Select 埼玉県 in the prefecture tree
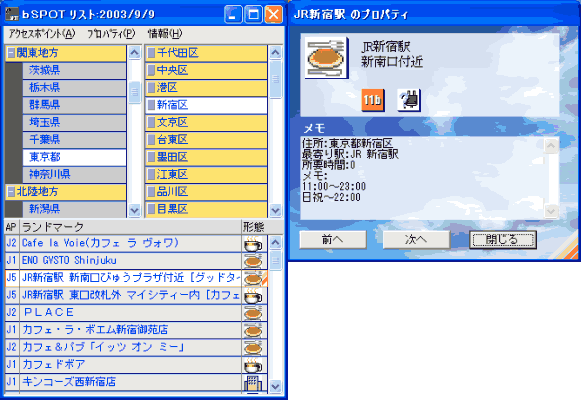This screenshot has height=400, width=581. click(74, 122)
